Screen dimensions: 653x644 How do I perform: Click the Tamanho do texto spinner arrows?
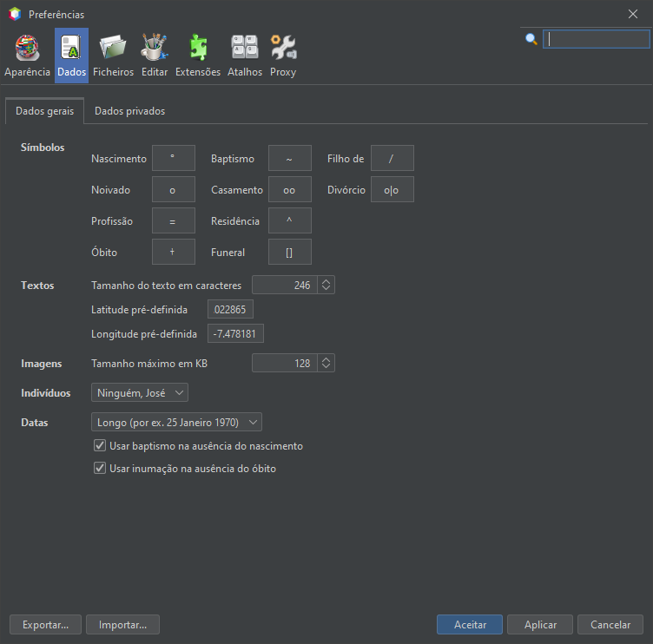326,286
